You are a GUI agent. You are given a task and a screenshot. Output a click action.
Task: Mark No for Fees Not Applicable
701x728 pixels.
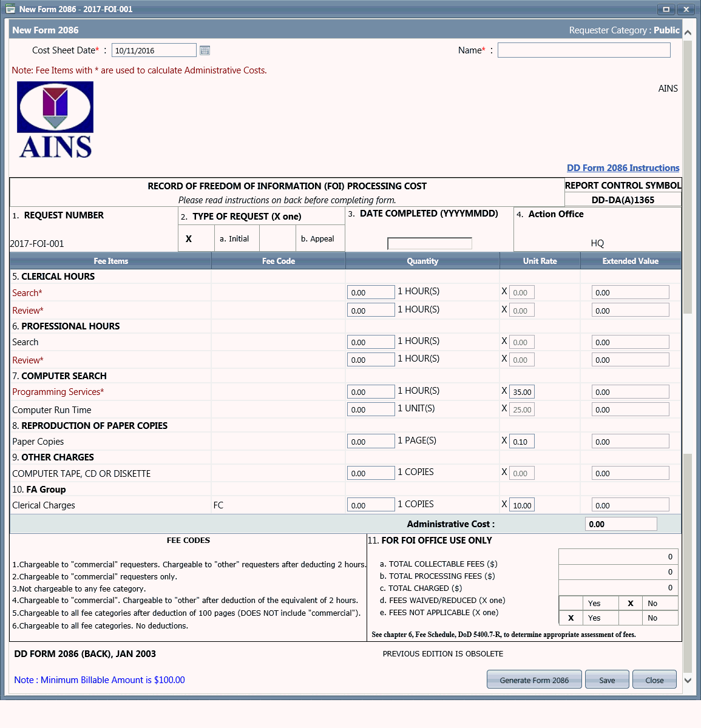[x=631, y=618]
